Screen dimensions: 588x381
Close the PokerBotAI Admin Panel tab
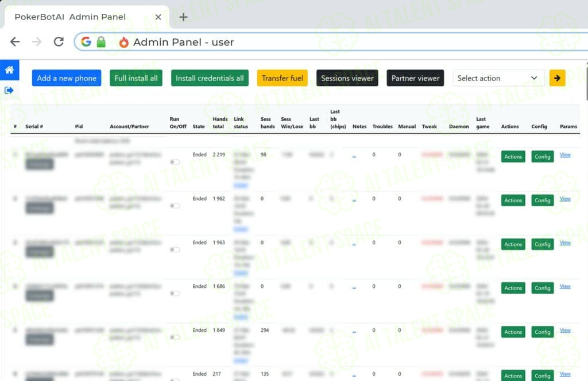(x=158, y=17)
